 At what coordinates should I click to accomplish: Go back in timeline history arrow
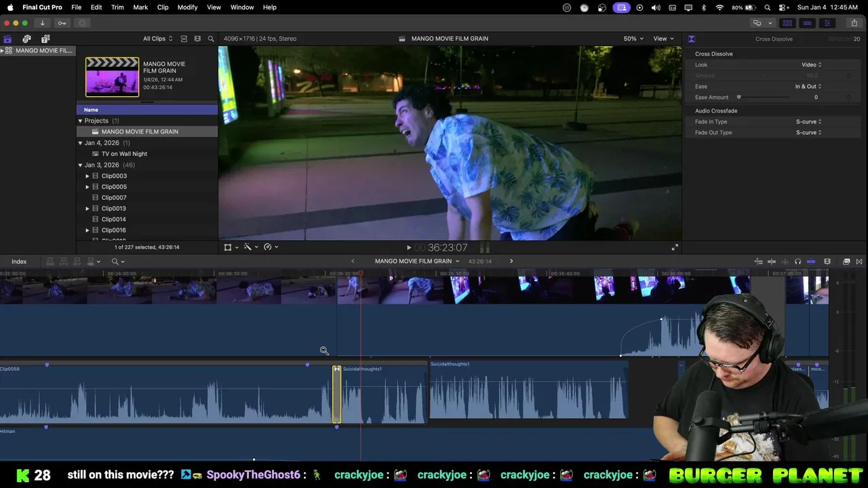[353, 262]
